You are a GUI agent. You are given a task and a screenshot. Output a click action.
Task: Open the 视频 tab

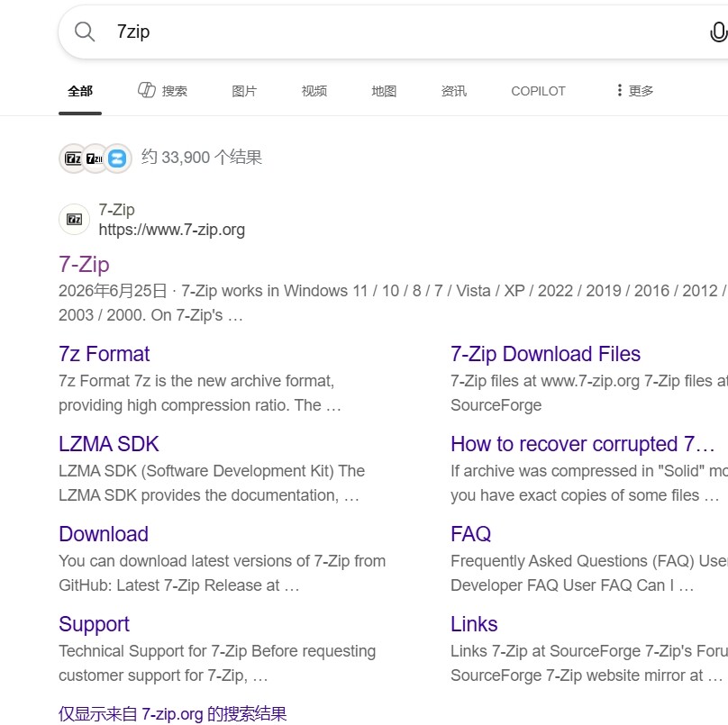pos(314,91)
